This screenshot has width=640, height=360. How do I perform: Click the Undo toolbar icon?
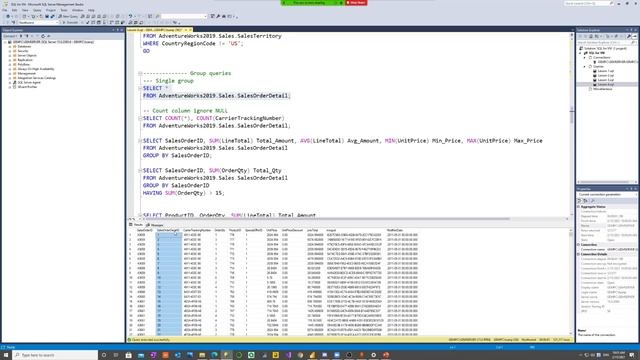point(130,16)
